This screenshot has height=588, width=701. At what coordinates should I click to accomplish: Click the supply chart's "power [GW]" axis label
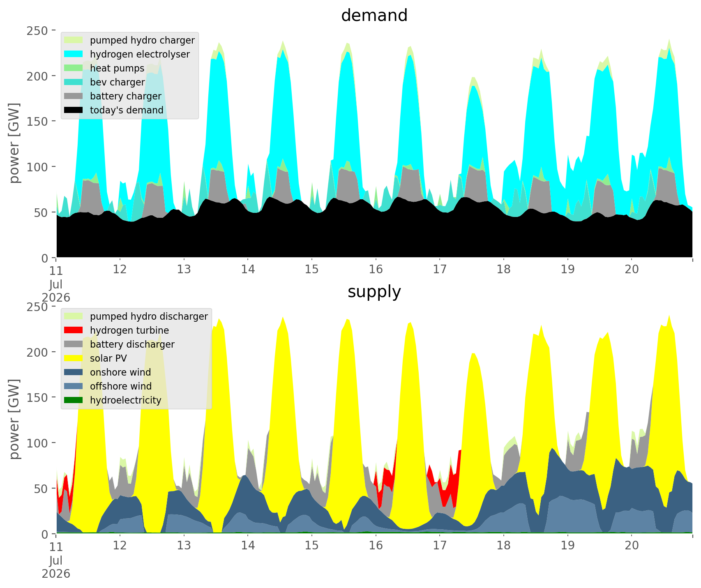[x=15, y=420]
